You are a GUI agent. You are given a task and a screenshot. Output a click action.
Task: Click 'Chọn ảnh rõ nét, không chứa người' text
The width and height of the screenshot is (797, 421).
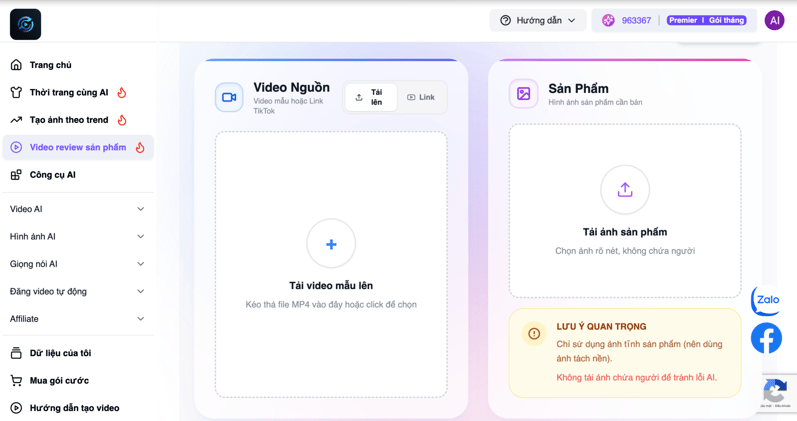(x=625, y=251)
